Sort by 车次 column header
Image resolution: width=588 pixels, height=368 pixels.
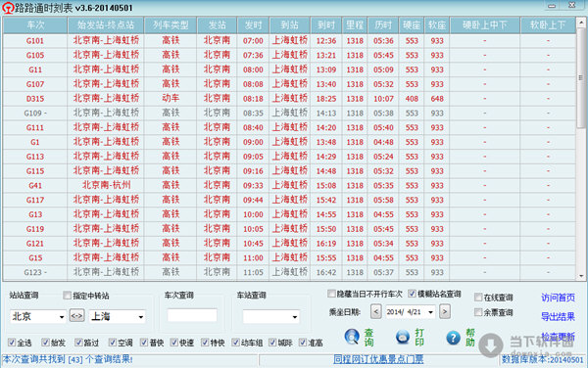click(x=35, y=25)
